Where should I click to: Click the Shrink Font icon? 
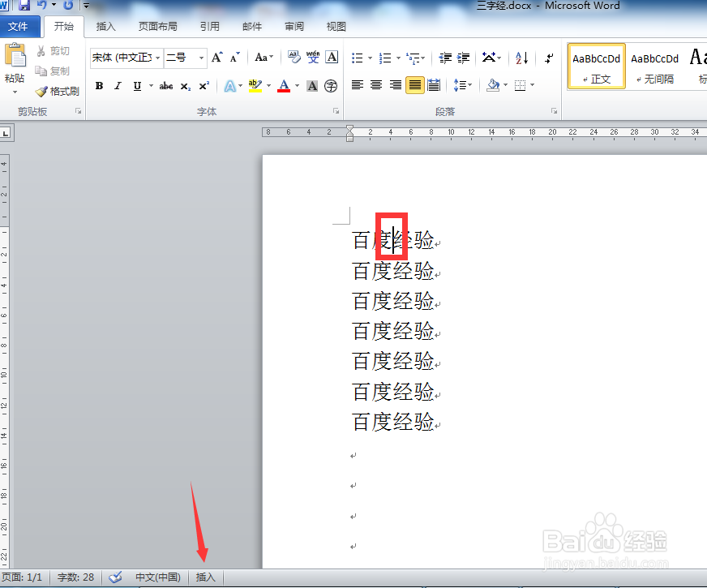[234, 58]
